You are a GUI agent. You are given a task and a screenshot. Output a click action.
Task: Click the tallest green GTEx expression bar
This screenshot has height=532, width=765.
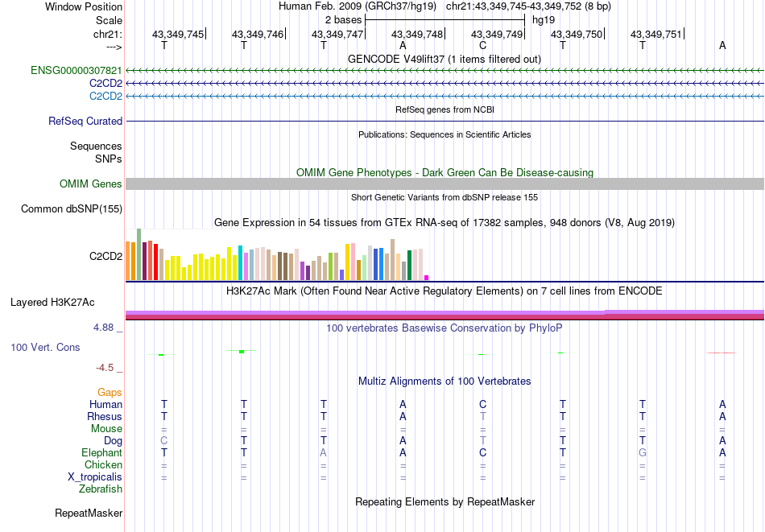coord(139,254)
